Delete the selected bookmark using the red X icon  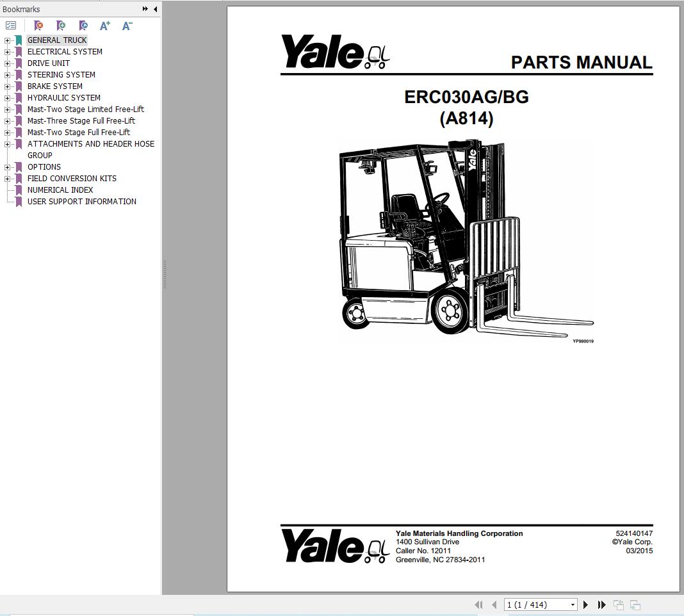tap(38, 26)
